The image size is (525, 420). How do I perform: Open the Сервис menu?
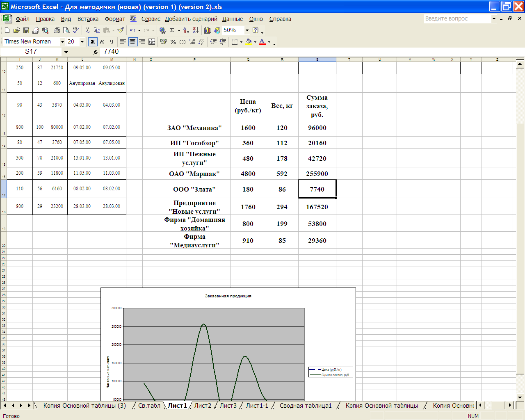pos(151,19)
